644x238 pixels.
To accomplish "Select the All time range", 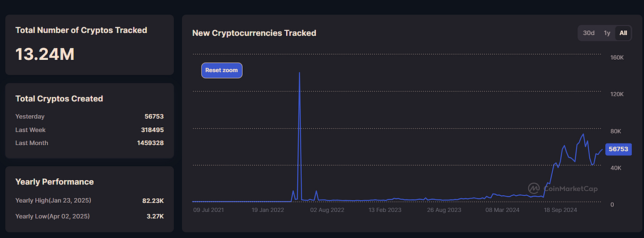I will coord(623,33).
